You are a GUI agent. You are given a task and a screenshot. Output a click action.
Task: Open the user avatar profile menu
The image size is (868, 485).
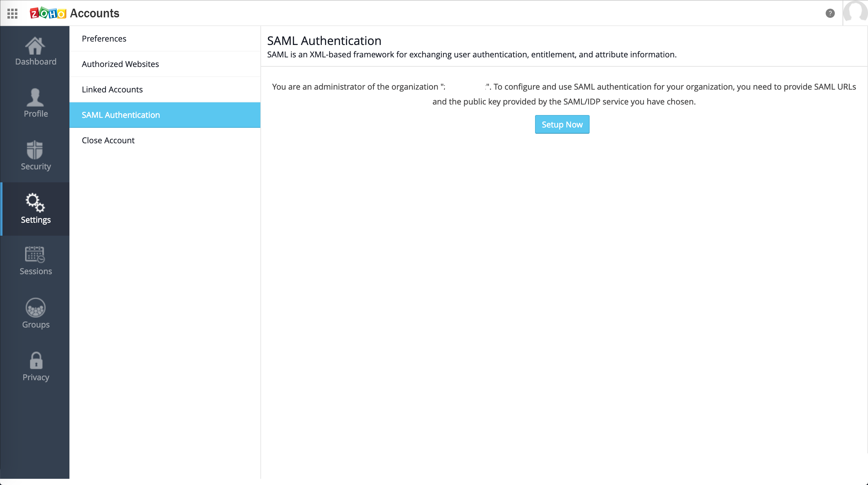click(855, 12)
